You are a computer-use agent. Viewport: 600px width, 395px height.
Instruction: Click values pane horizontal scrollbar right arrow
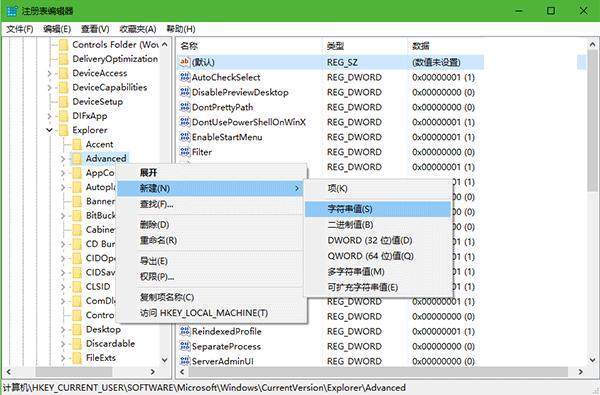[580, 372]
